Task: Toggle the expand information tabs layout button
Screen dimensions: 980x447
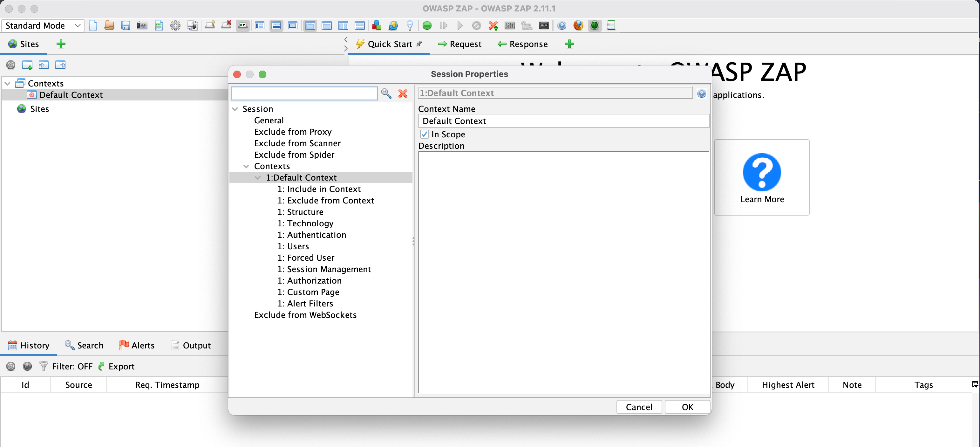Action: [x=276, y=25]
